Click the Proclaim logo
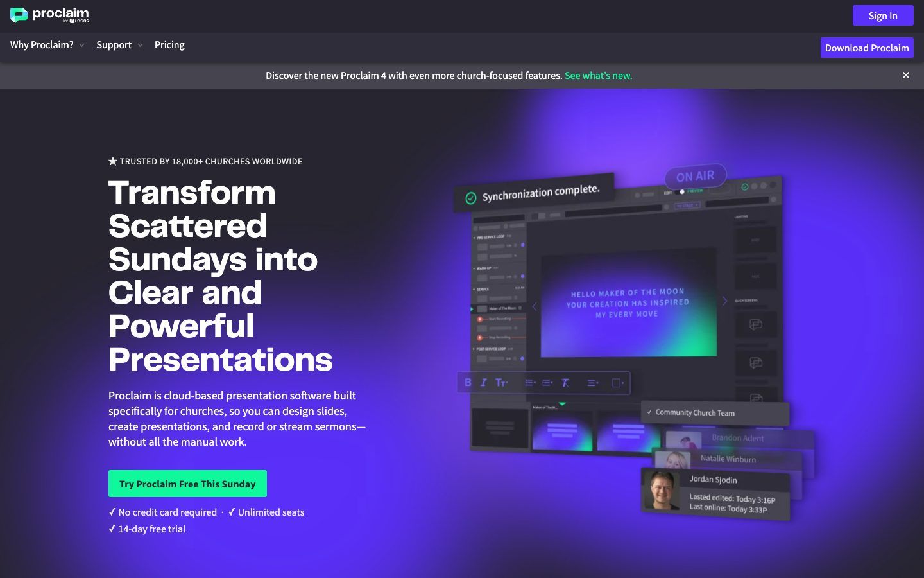924x578 pixels. coord(49,15)
